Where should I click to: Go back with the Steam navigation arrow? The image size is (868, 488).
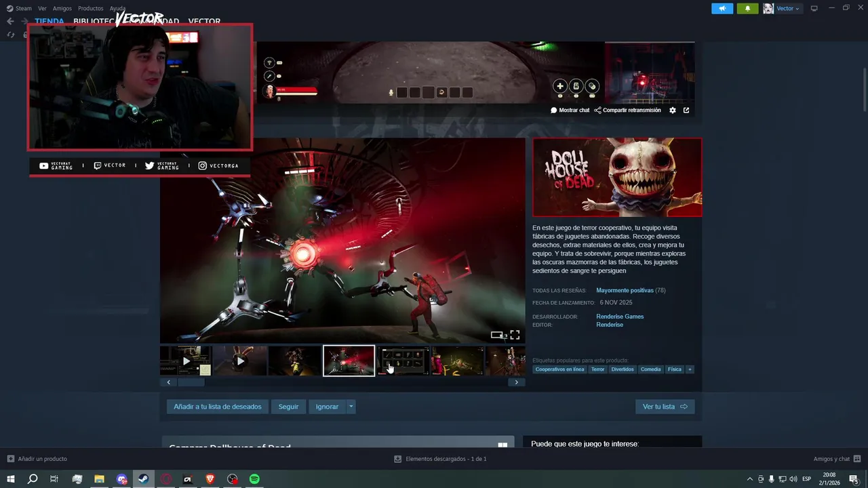[x=10, y=21]
